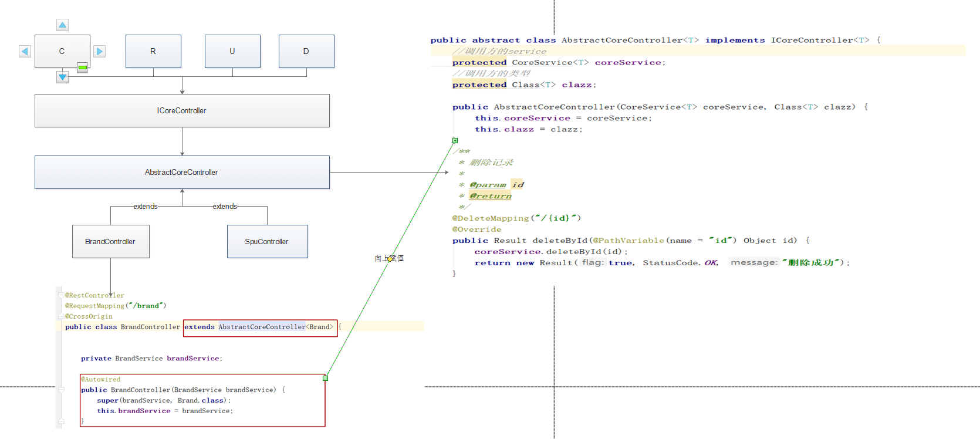
Task: Select the AbstractCoreController box
Action: tap(182, 172)
